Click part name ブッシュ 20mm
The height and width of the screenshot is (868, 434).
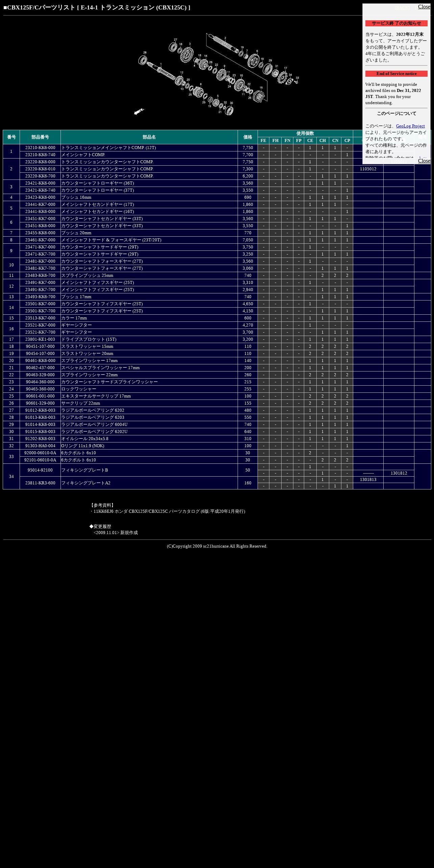click(76, 233)
